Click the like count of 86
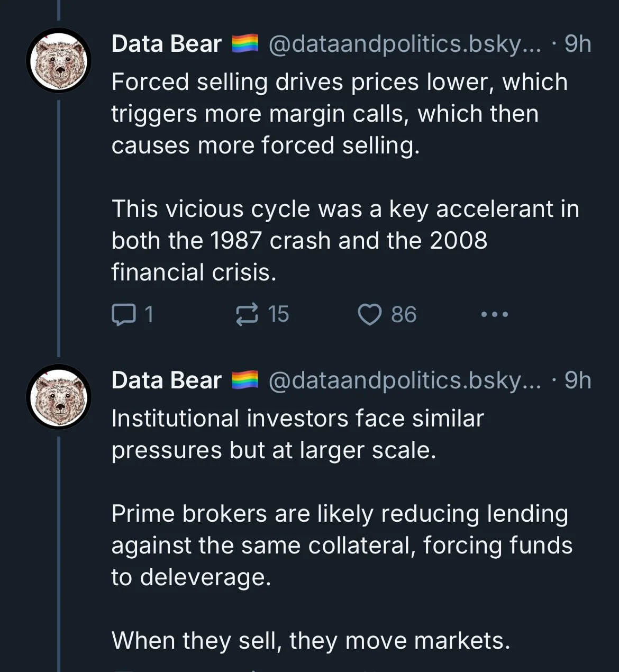 tap(404, 314)
